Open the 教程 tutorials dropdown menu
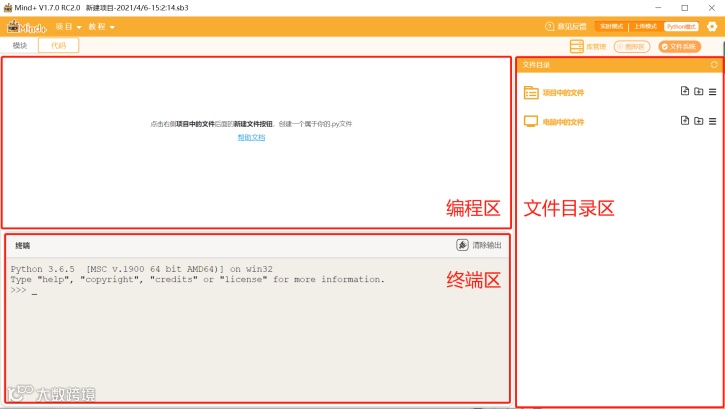 (102, 27)
